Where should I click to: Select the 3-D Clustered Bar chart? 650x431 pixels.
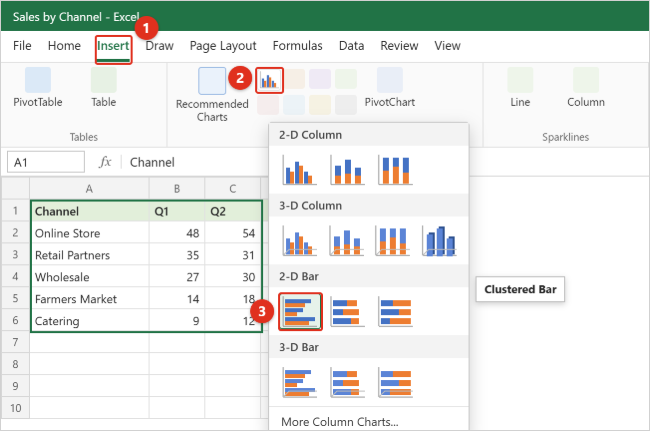pos(299,382)
